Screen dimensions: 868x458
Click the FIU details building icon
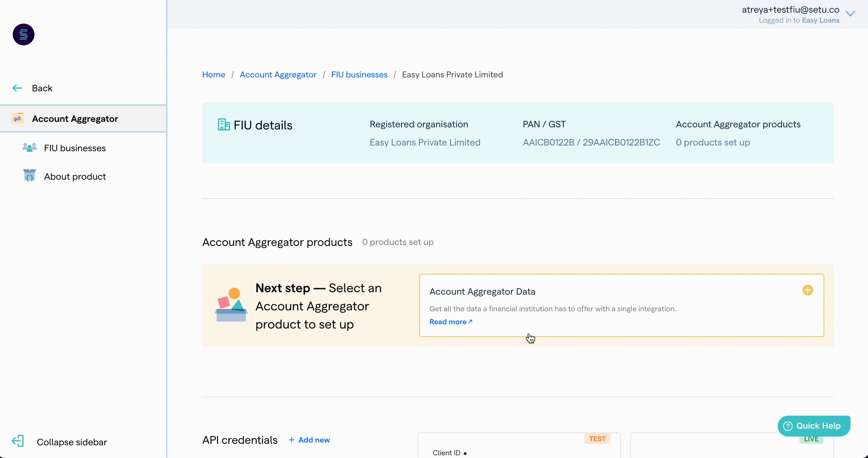223,125
